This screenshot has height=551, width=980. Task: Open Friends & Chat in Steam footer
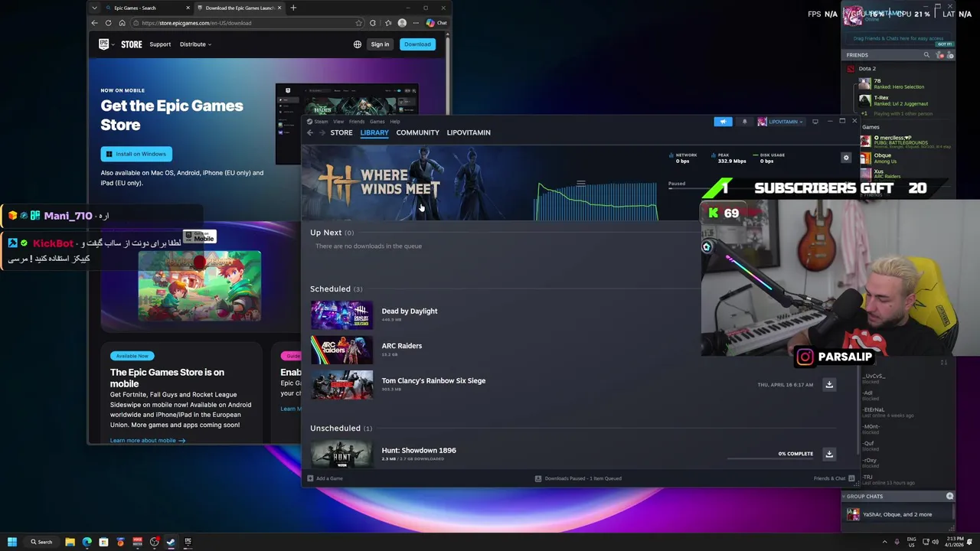[x=834, y=478]
